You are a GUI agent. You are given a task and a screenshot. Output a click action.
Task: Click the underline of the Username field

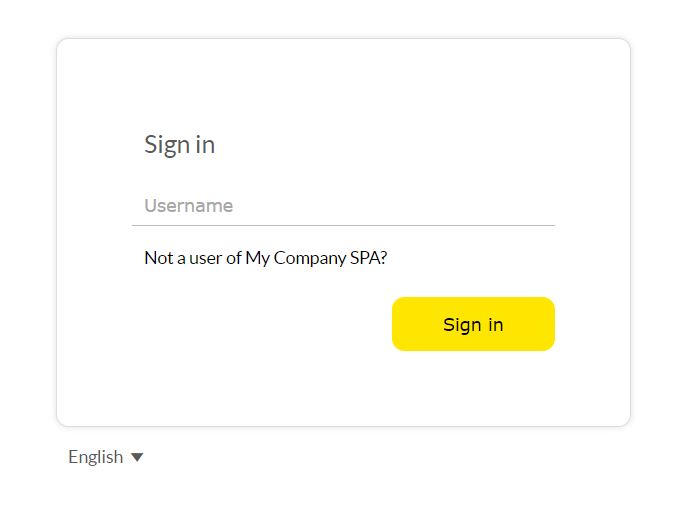pos(343,225)
